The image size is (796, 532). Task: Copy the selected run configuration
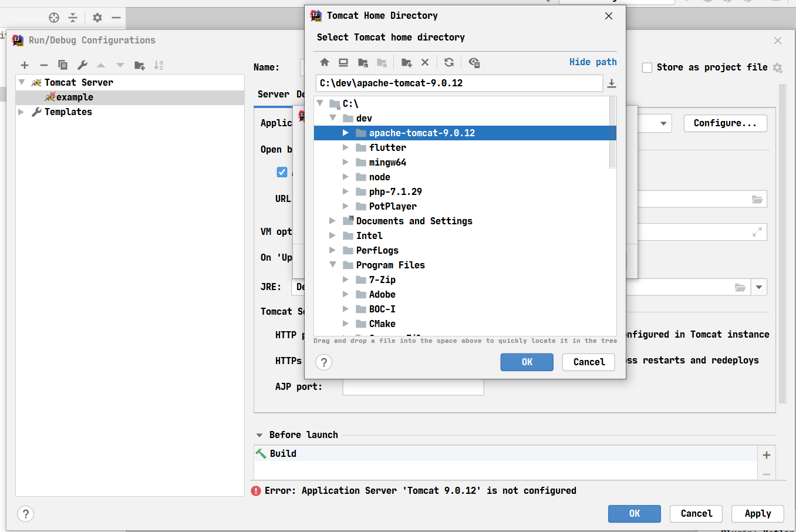[x=63, y=65]
